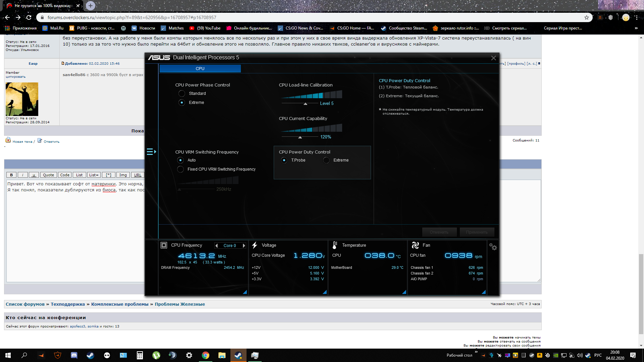The height and width of the screenshot is (362, 644).
Task: Click the CPU Frequency chip icon
Action: (x=164, y=245)
